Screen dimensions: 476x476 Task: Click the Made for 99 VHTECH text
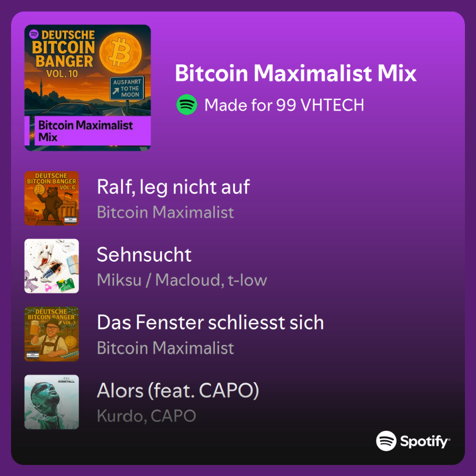(284, 105)
